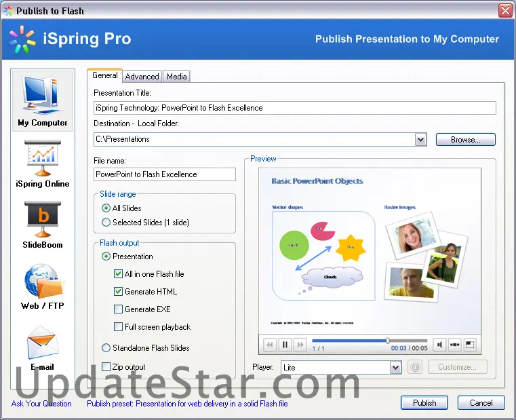
Task: Click the Customize... button
Action: (458, 366)
